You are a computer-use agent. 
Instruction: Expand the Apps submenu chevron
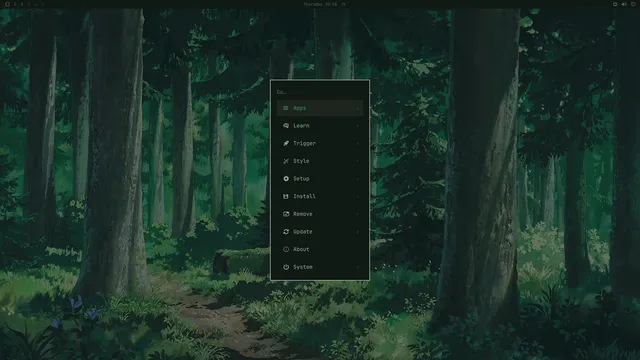click(358, 108)
